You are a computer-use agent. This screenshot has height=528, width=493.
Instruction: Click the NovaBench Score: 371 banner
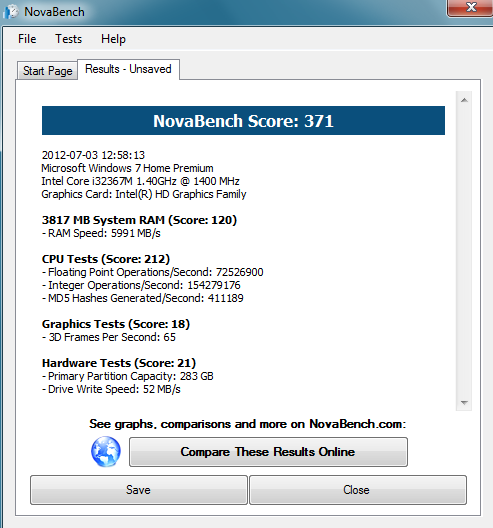point(243,121)
